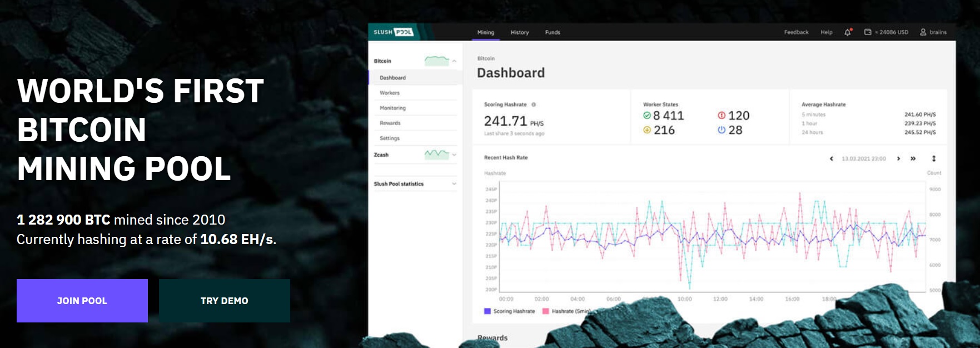980x348 pixels.
Task: Click Last share 3 seconds ago text
Action: click(514, 134)
